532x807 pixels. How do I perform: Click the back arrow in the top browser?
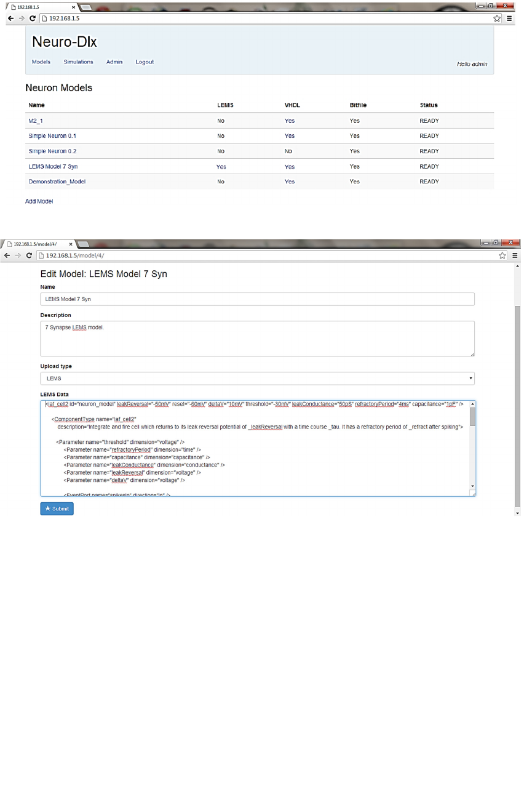10,18
